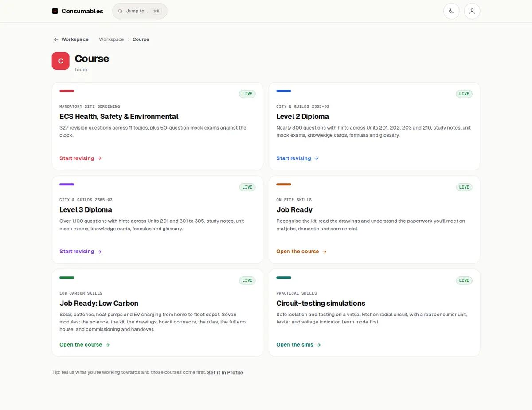Select the Job Ready: Low Carbon title

[x=99, y=304]
